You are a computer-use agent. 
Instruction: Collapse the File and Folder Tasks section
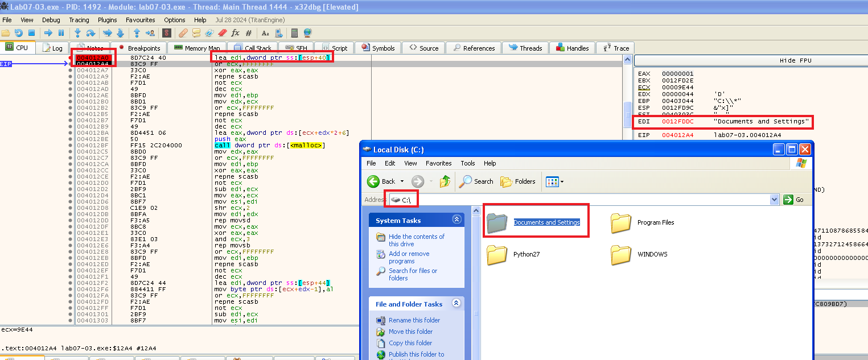[x=456, y=304]
